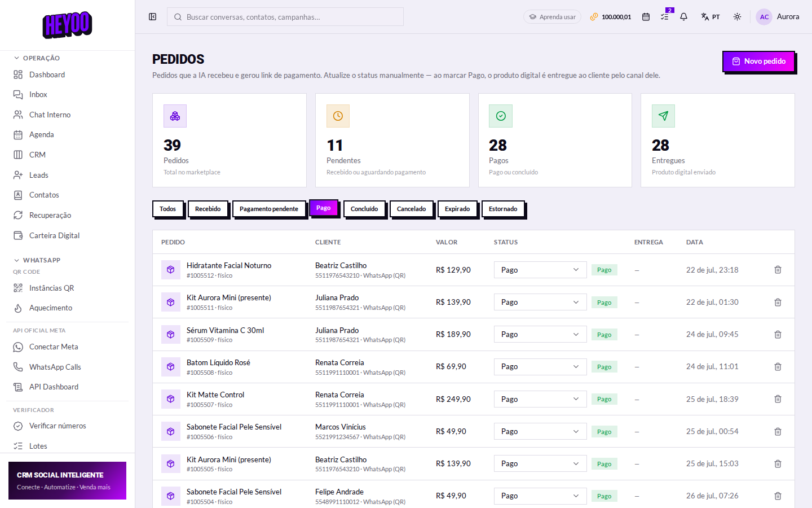This screenshot has width=812, height=508.
Task: Open status dropdown for order #1005505
Action: pyautogui.click(x=540, y=463)
